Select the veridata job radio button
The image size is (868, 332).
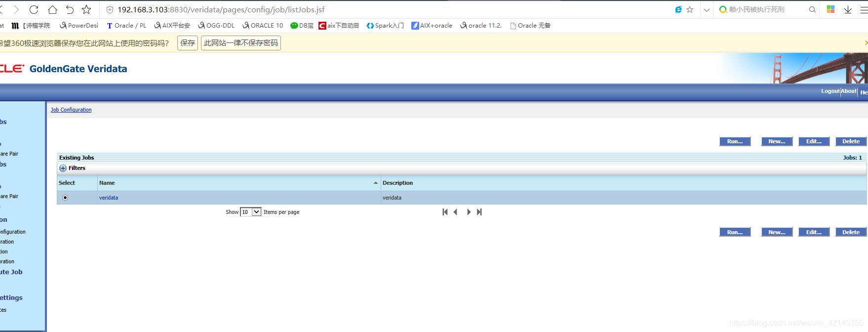(x=65, y=198)
